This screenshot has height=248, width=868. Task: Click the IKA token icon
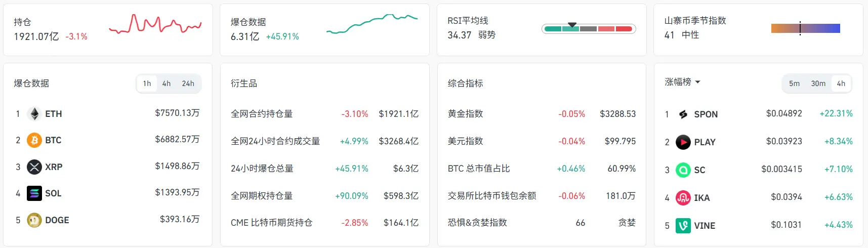(x=683, y=198)
